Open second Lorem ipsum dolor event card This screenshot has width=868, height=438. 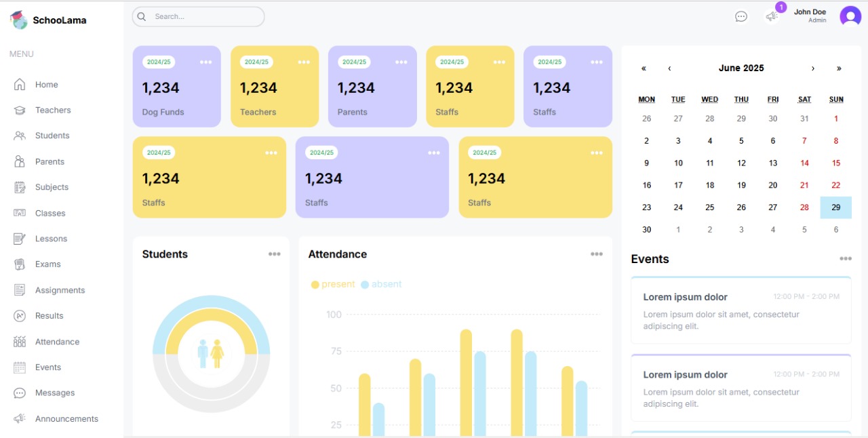pos(741,389)
